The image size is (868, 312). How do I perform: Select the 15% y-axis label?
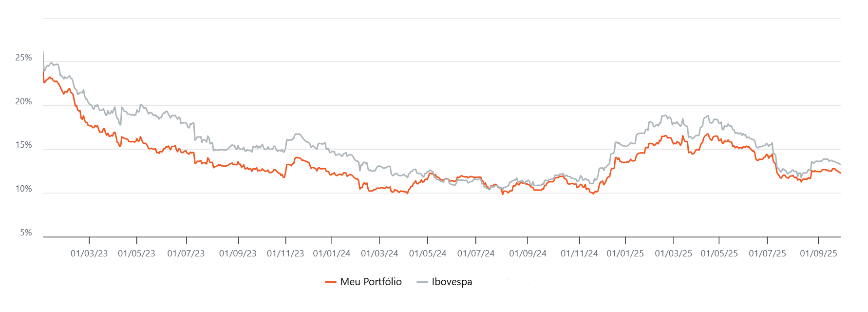point(23,145)
